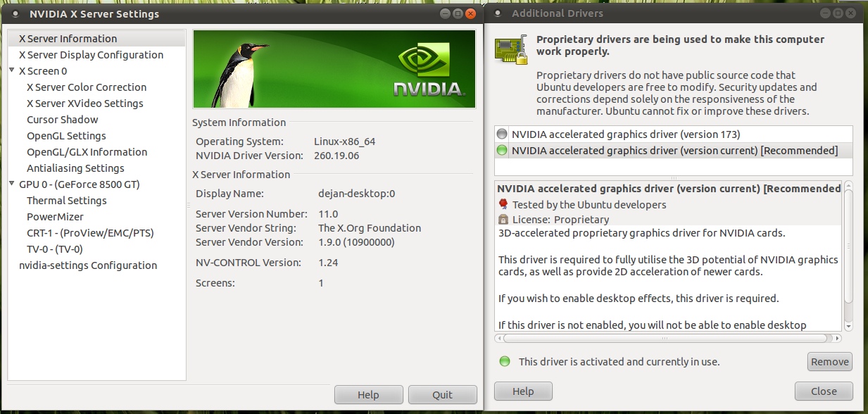868x414 pixels.
Task: Open X Server XVideo Settings
Action: pos(84,103)
